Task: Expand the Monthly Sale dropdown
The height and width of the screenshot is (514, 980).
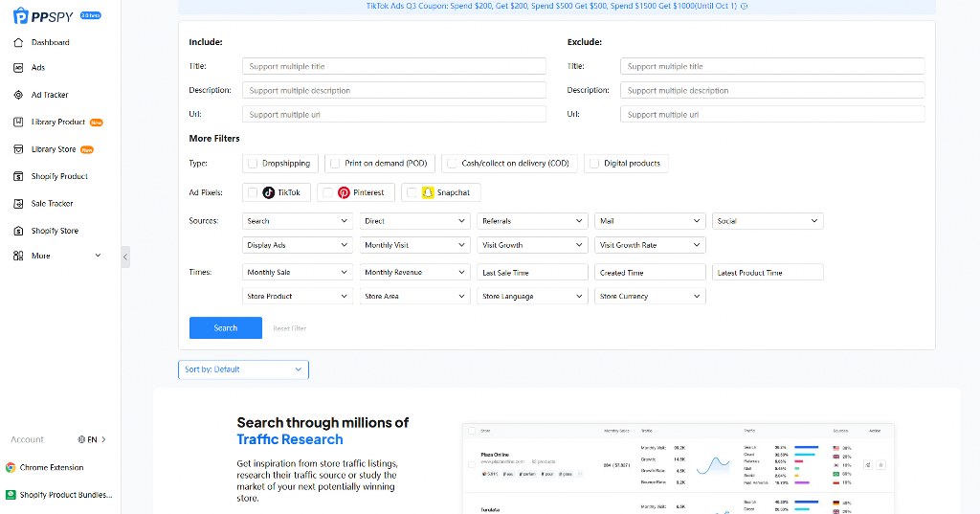Action: [298, 273]
